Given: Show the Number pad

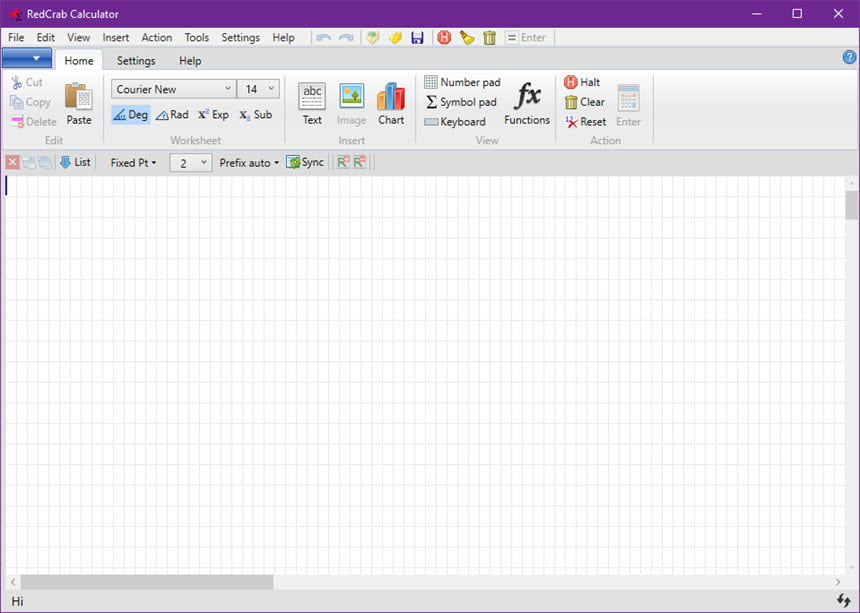Looking at the screenshot, I should pyautogui.click(x=462, y=82).
